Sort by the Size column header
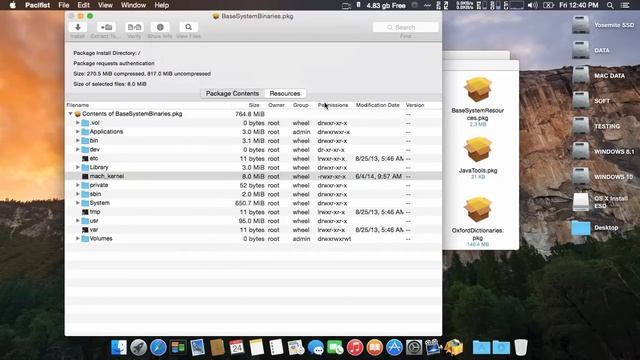The image size is (640, 360). point(254,105)
